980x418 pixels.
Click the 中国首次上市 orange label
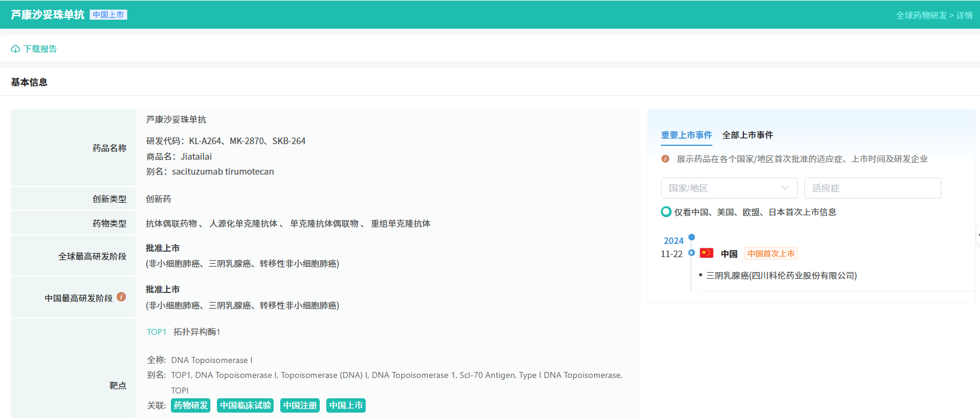click(770, 254)
